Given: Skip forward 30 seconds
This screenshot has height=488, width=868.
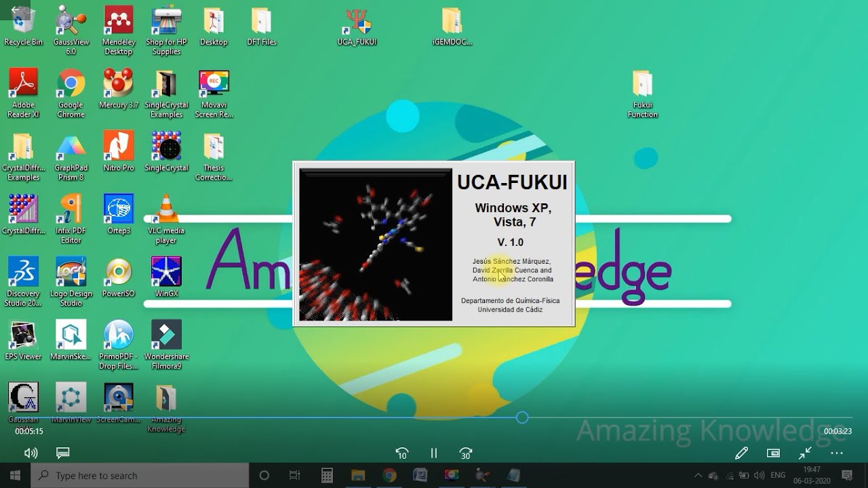Looking at the screenshot, I should 466,453.
